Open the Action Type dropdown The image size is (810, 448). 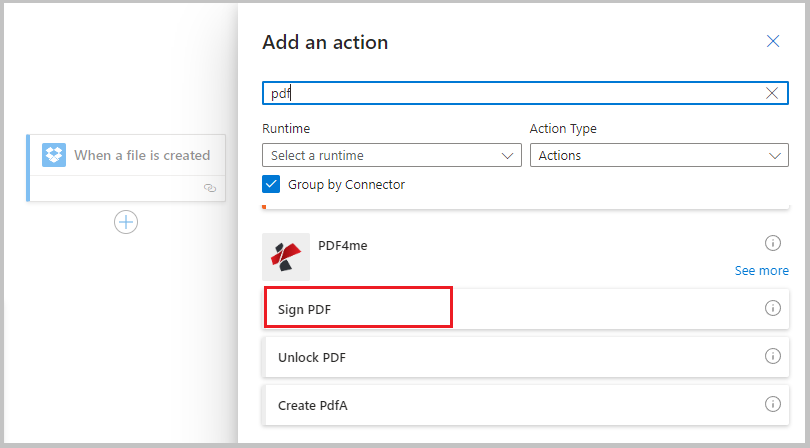click(658, 155)
